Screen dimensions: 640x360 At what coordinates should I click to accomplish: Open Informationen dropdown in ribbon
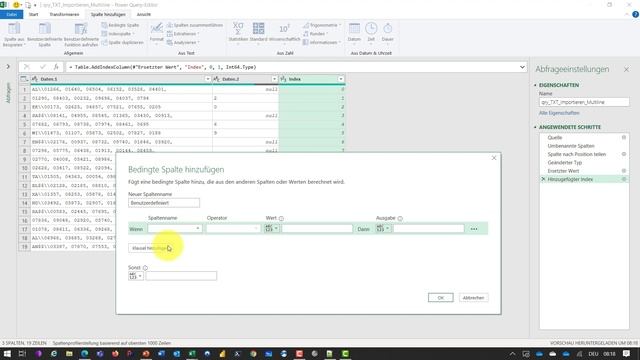coord(322,42)
